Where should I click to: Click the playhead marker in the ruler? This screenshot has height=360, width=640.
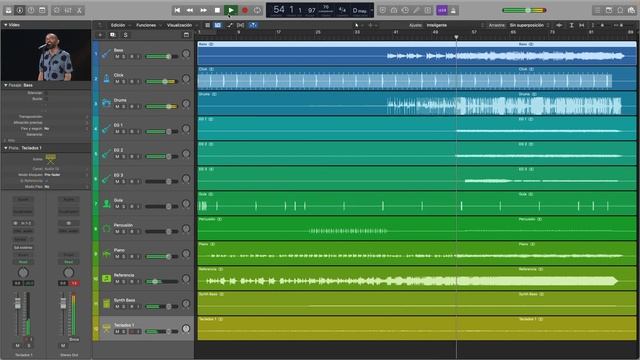(x=456, y=37)
